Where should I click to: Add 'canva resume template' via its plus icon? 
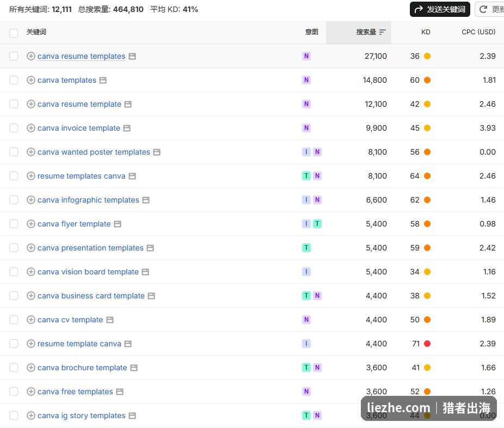31,104
